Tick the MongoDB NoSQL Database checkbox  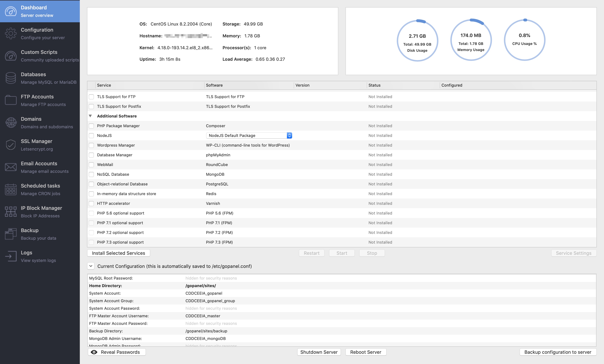click(91, 174)
